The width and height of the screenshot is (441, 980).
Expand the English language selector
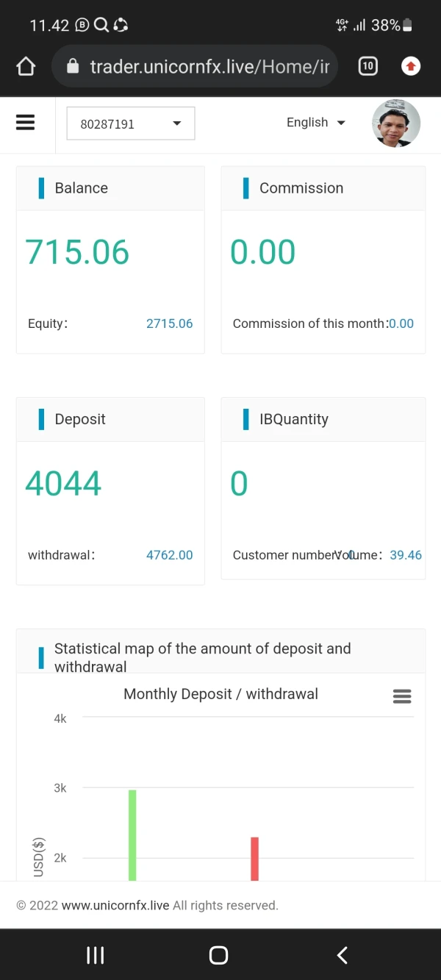(316, 123)
